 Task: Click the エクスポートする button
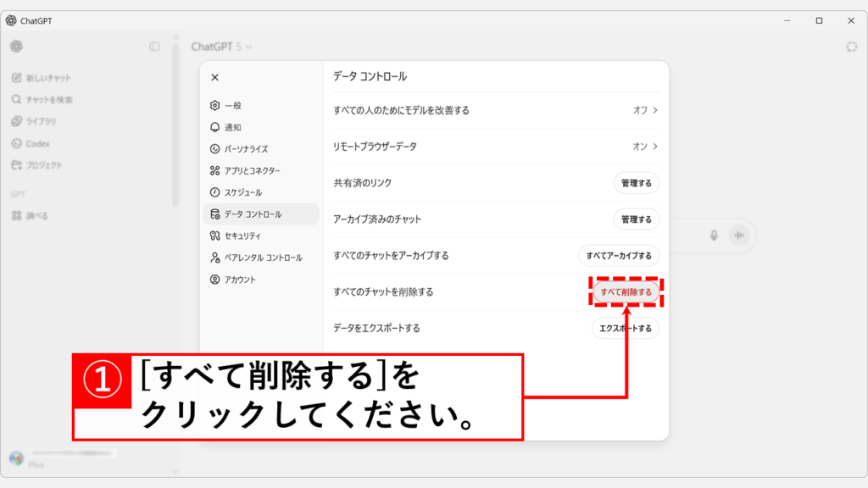click(625, 329)
